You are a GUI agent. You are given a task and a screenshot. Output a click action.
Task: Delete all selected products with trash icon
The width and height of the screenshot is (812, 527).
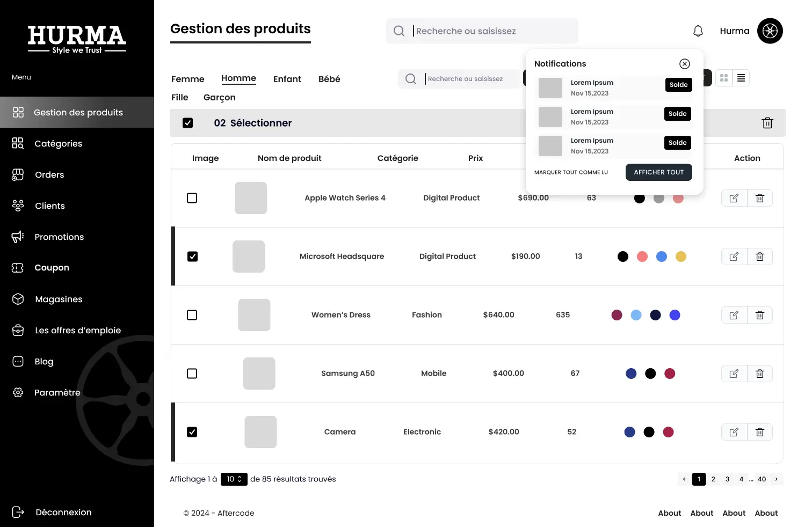click(x=767, y=123)
